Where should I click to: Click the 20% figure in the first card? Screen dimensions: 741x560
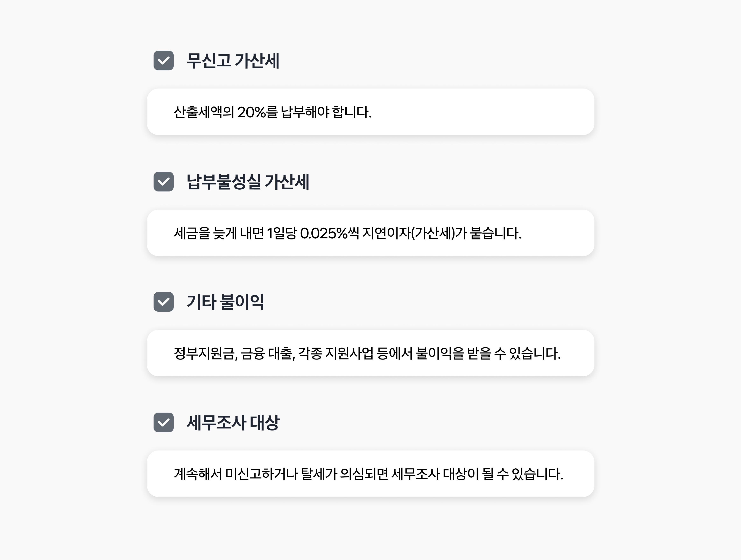click(x=251, y=112)
